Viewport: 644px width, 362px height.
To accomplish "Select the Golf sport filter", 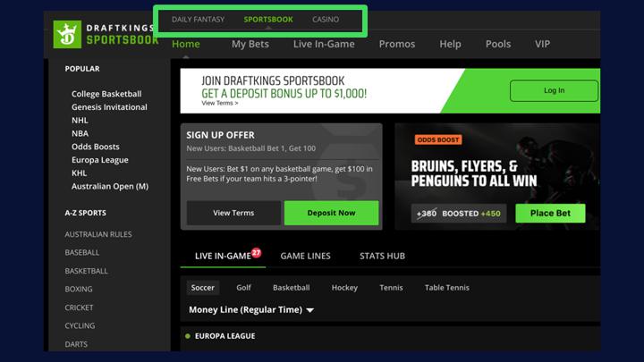I will click(243, 288).
